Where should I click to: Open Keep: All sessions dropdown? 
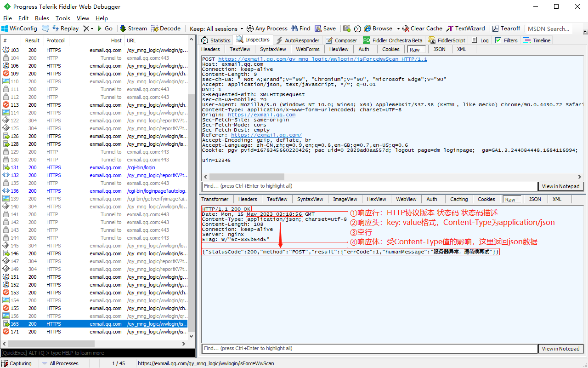coord(217,29)
